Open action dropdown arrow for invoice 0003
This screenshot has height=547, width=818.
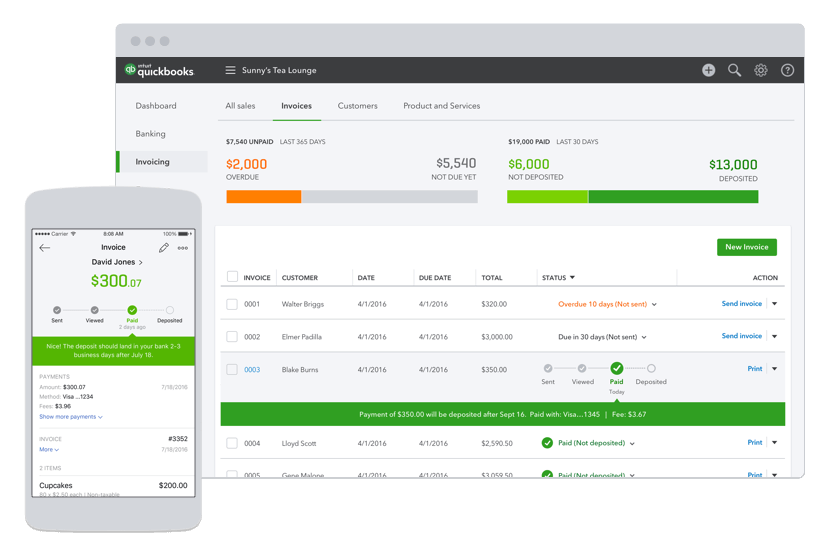(775, 369)
